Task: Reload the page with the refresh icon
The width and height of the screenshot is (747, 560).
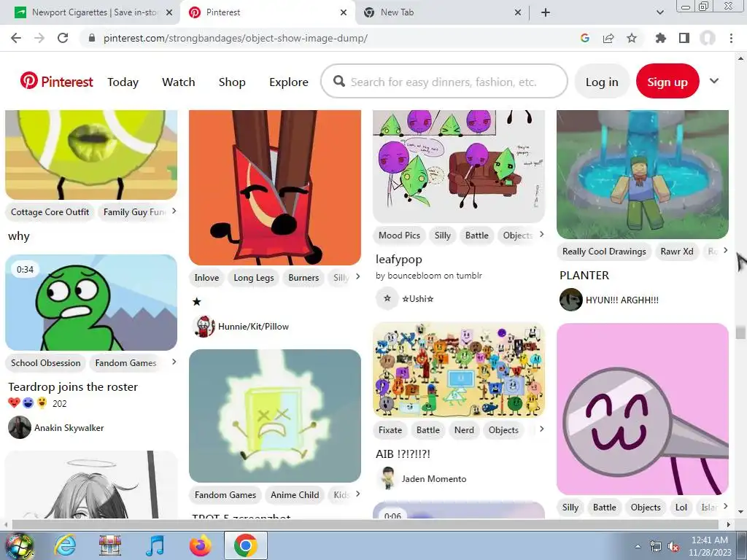Action: click(63, 38)
